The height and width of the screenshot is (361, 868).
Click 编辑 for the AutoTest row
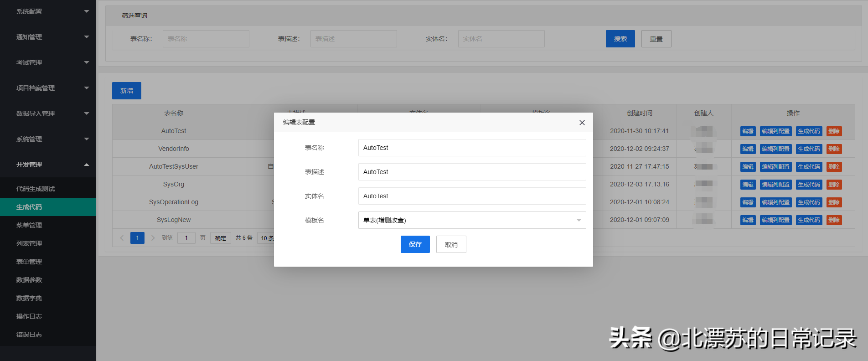[748, 131]
